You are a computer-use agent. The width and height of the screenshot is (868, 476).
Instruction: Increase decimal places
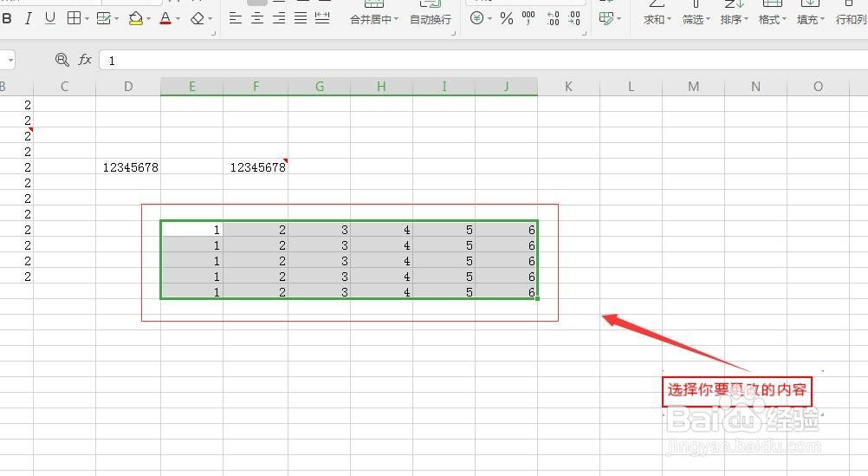553,18
